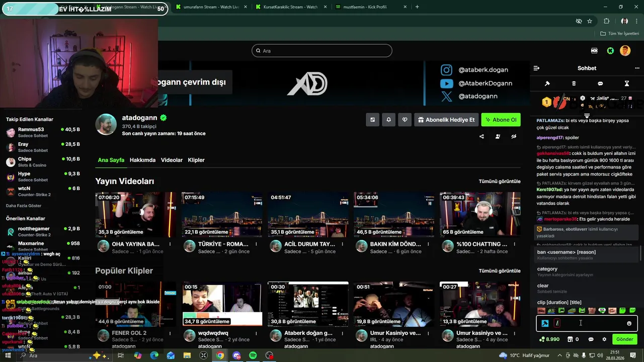Open options for wqdwqdwq clip
The width and height of the screenshot is (644, 362).
pos(256,333)
